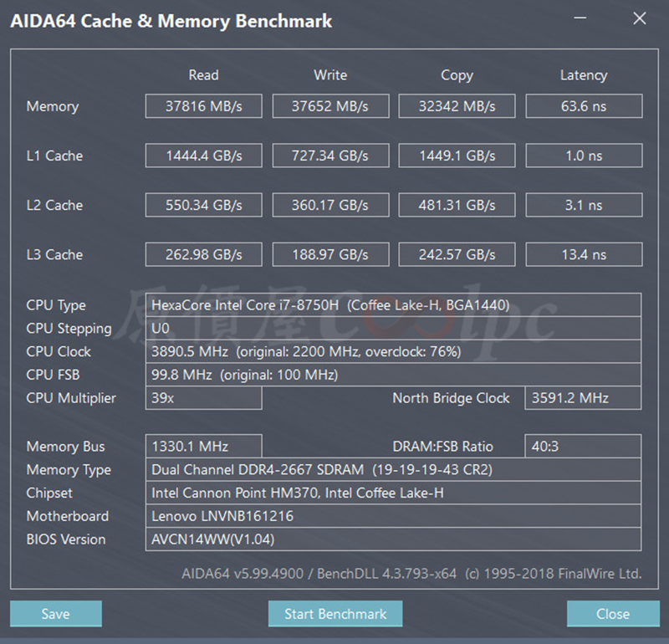This screenshot has width=669, height=644.
Task: Click the CPU Multiplier 39x box
Action: pyautogui.click(x=203, y=398)
